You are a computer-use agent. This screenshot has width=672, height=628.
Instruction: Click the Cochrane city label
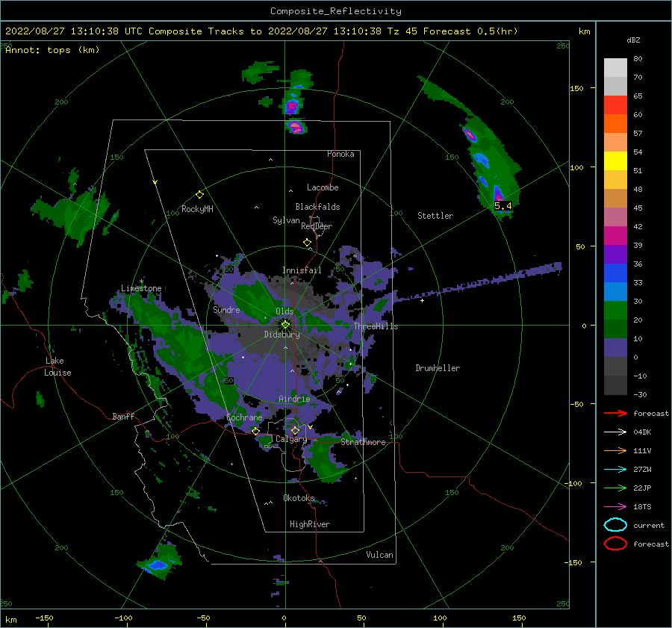[x=244, y=417]
